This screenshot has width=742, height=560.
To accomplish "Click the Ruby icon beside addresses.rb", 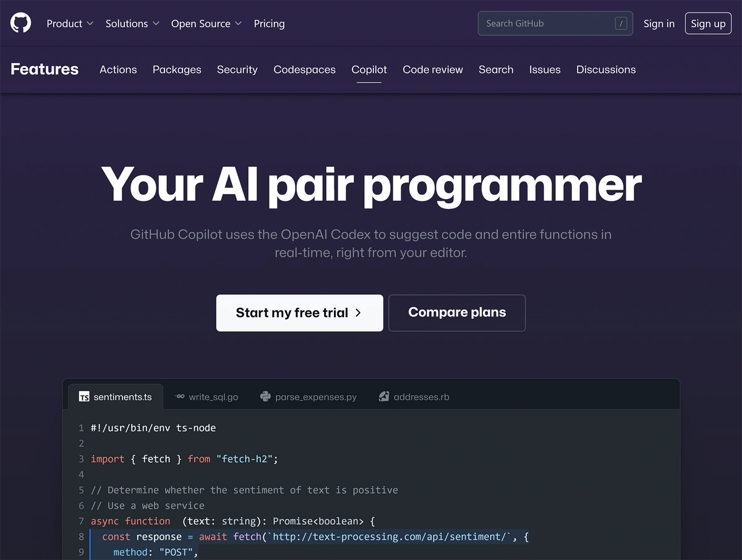I will pyautogui.click(x=384, y=397).
